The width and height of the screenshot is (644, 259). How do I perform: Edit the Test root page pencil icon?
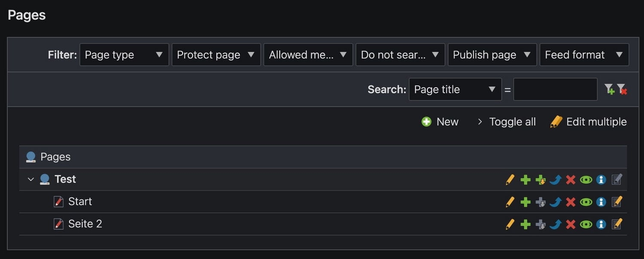point(510,180)
